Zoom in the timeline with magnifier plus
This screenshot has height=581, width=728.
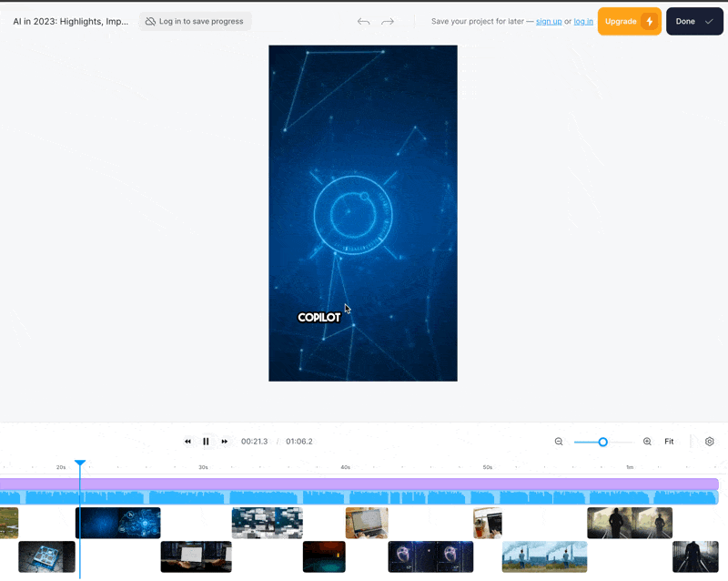click(x=647, y=442)
